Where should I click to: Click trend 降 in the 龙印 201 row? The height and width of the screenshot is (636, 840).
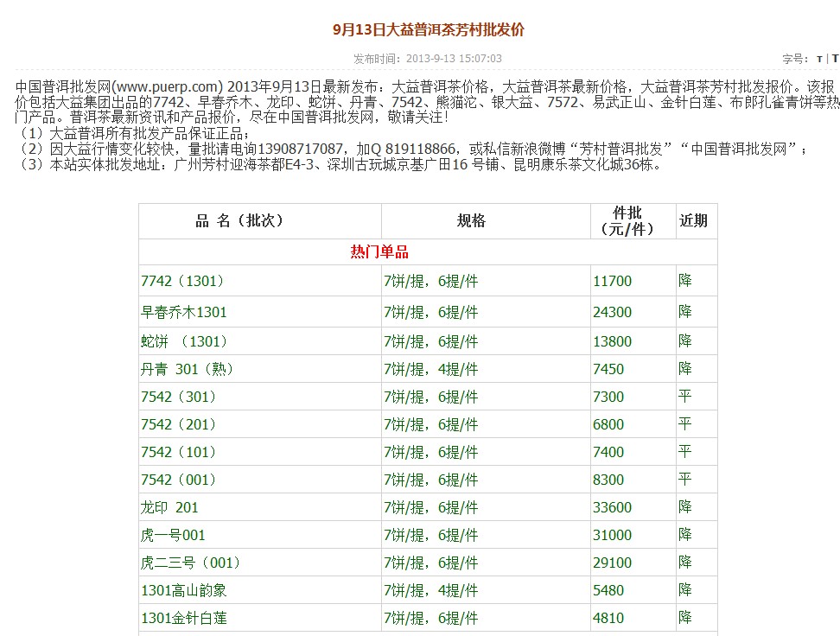pos(685,507)
